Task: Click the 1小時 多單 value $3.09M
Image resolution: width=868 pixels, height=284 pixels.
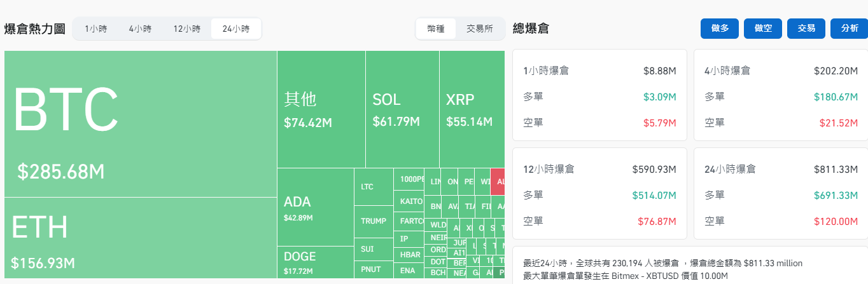Action: tap(659, 97)
